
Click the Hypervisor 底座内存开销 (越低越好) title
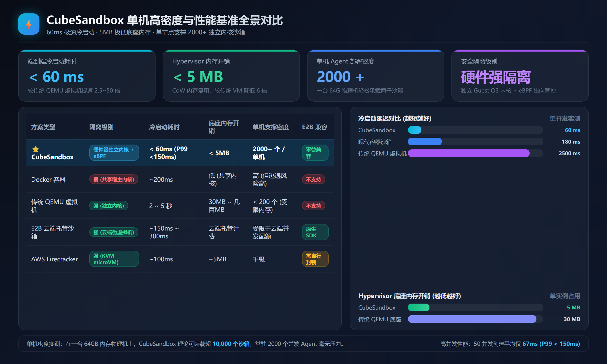pos(409,296)
